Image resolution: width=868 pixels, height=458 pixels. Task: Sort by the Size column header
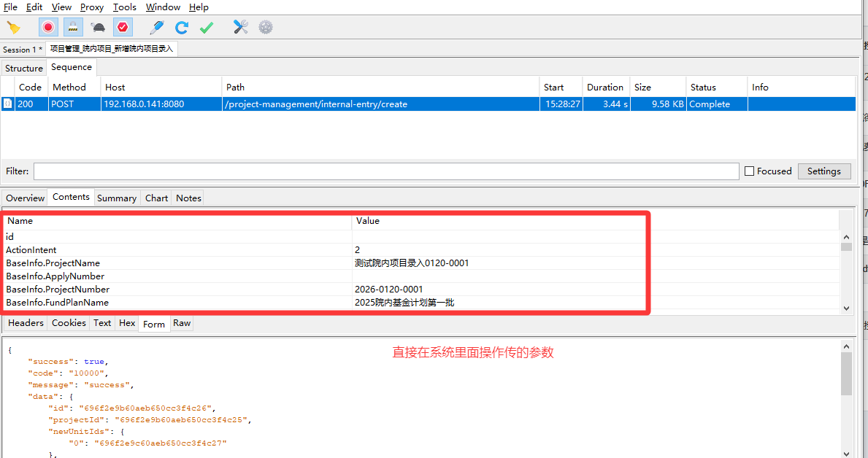click(x=658, y=88)
